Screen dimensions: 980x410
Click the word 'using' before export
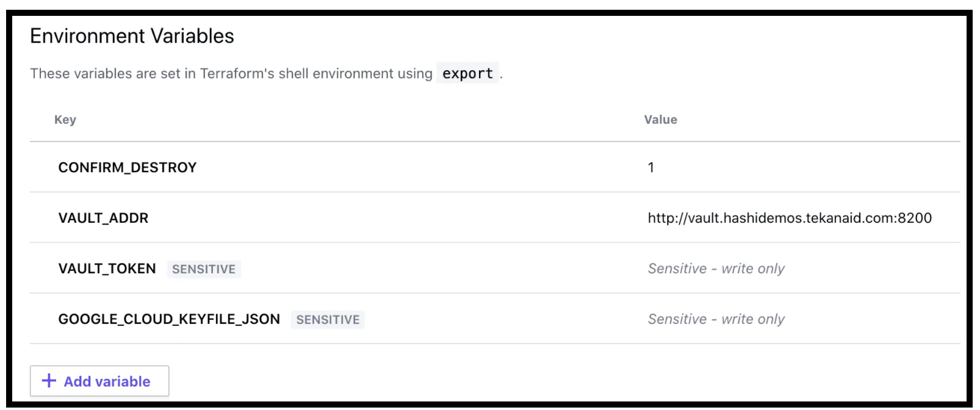(415, 74)
